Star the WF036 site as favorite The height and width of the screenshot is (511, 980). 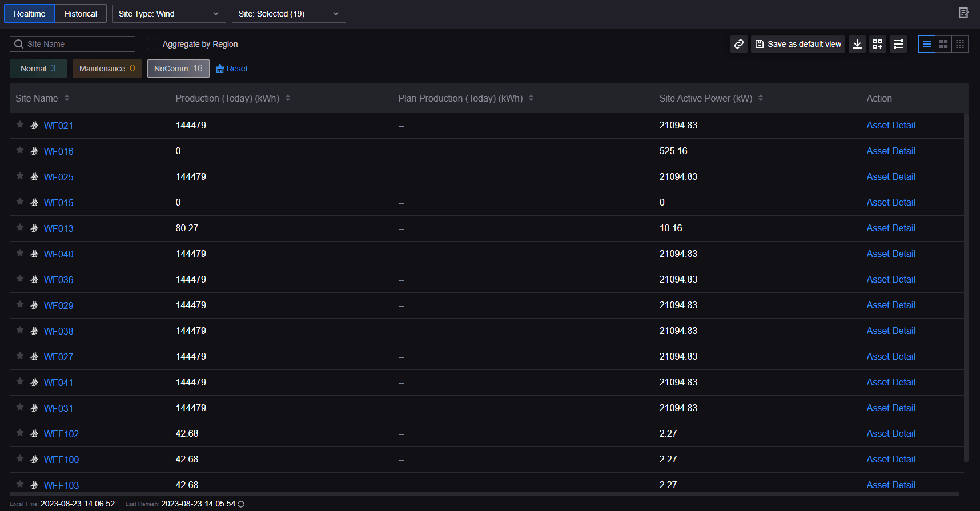pos(20,279)
